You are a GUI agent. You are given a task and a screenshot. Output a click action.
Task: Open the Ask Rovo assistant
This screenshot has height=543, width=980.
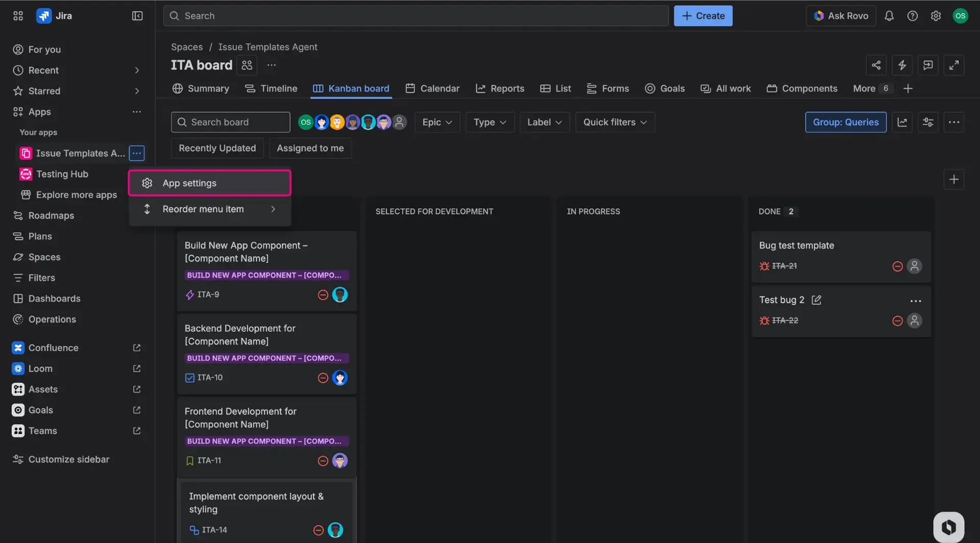click(841, 16)
